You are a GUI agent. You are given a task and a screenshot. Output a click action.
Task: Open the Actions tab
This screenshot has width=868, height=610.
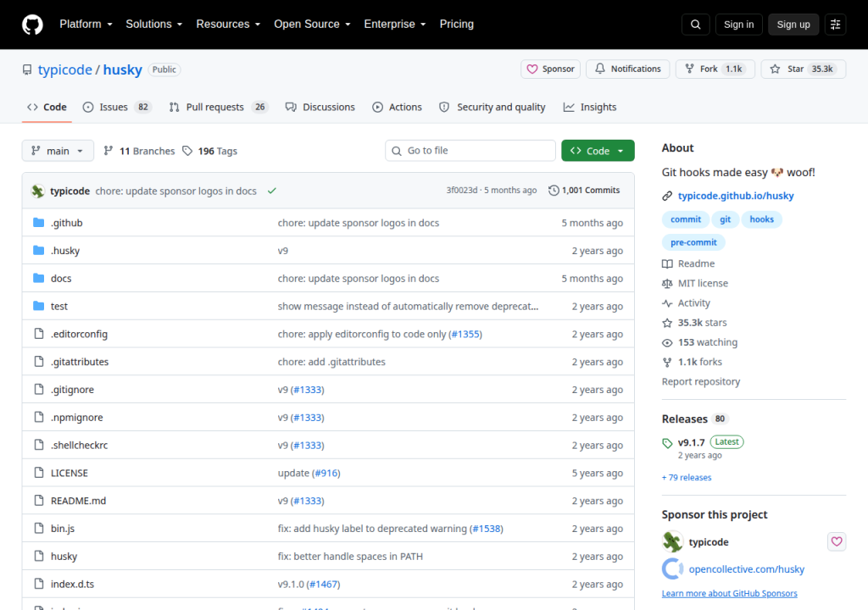click(397, 108)
